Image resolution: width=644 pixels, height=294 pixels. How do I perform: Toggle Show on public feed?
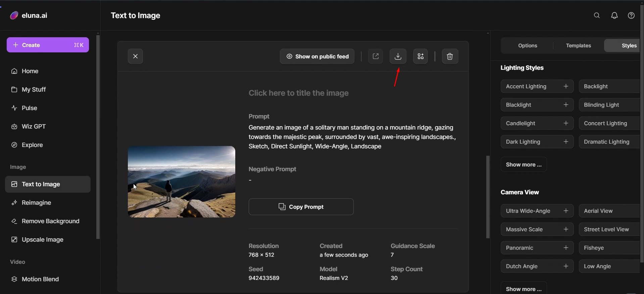point(317,56)
